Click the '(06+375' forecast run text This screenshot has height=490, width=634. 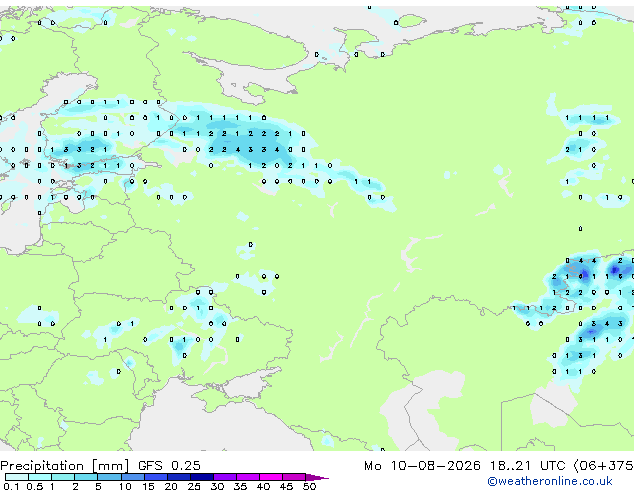(604, 466)
